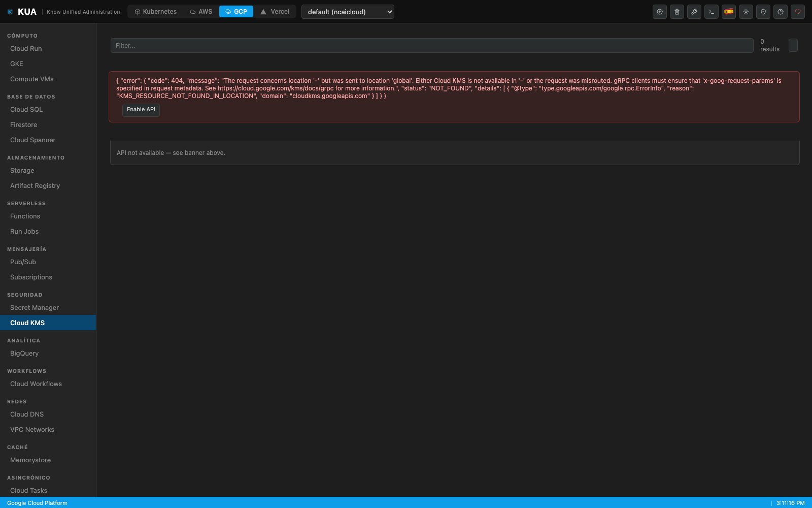
Task: Open BigQuery under Analítica
Action: 48,354
